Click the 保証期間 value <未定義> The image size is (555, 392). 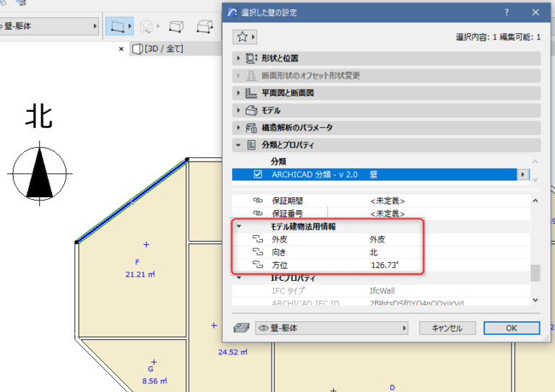(387, 201)
